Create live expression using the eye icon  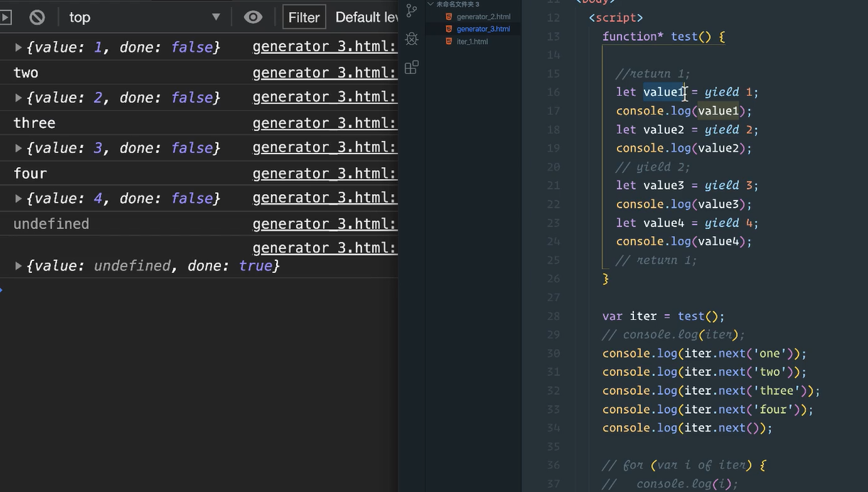pos(253,17)
